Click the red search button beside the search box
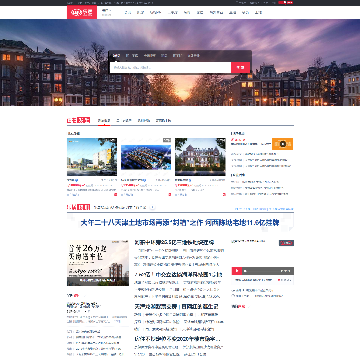This screenshot has width=360, height=360. point(240,67)
